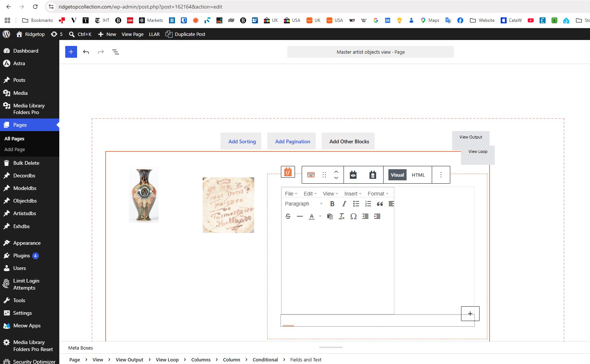Click the clear formatting icon
Screen dimensions: 590x364
342,216
